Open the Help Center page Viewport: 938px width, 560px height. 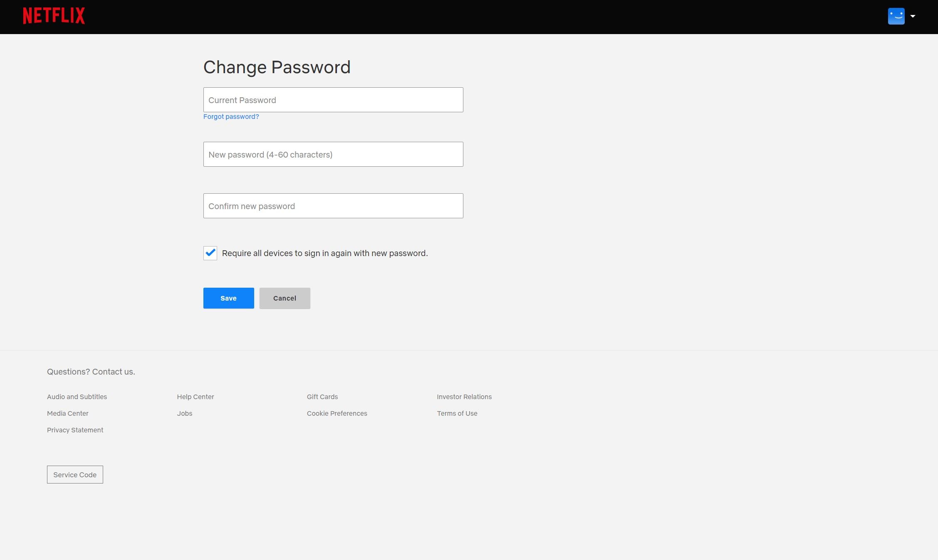click(196, 397)
